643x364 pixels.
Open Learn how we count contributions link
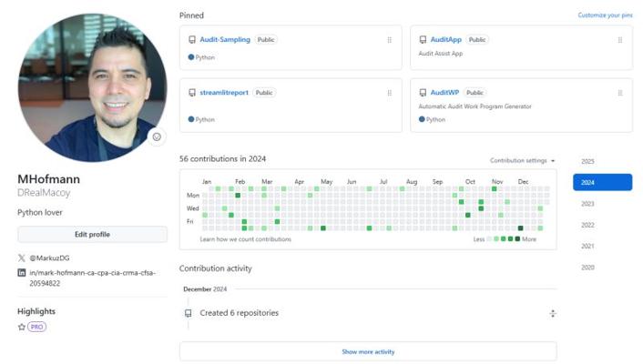[x=246, y=239]
